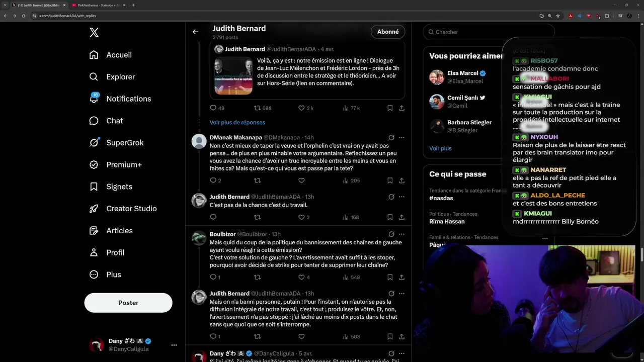Repost the 'C'est pas de la chance' reply
644x362 pixels.
257,217
